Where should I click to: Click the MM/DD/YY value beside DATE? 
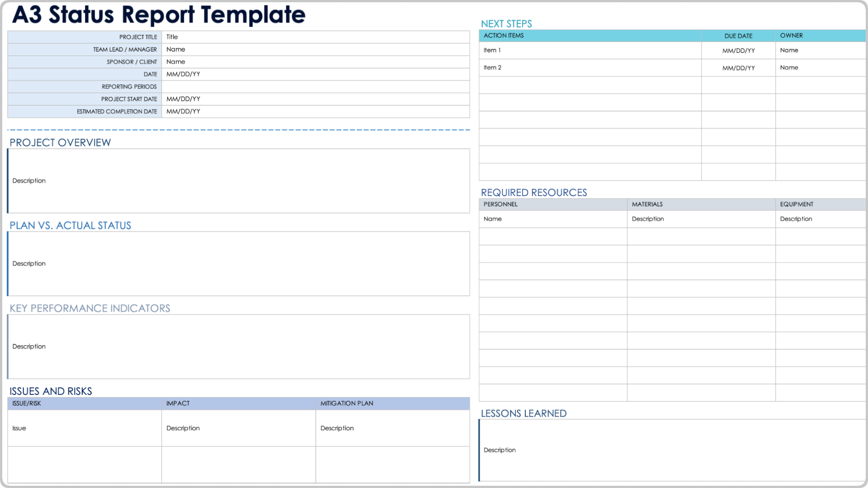(316, 75)
